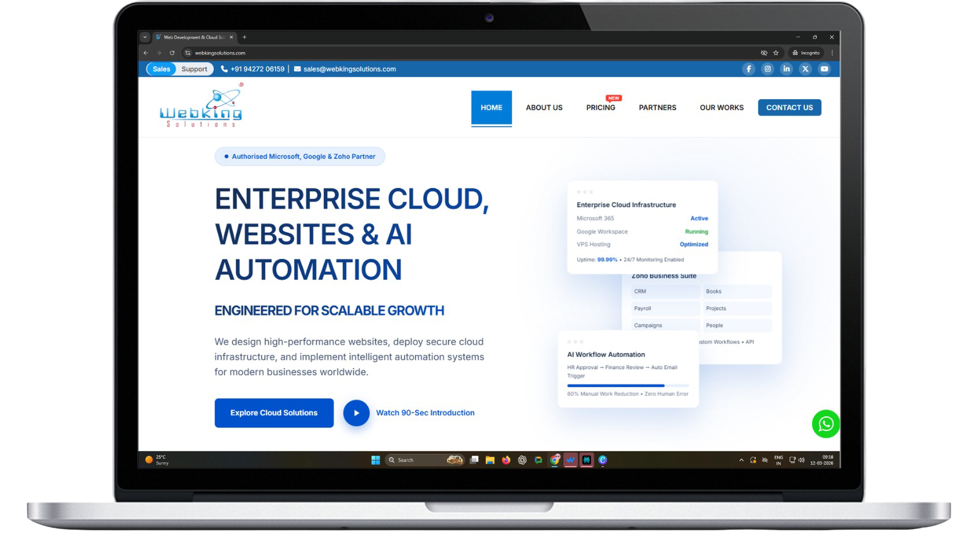Select the Support toggle in the top bar

click(x=194, y=69)
